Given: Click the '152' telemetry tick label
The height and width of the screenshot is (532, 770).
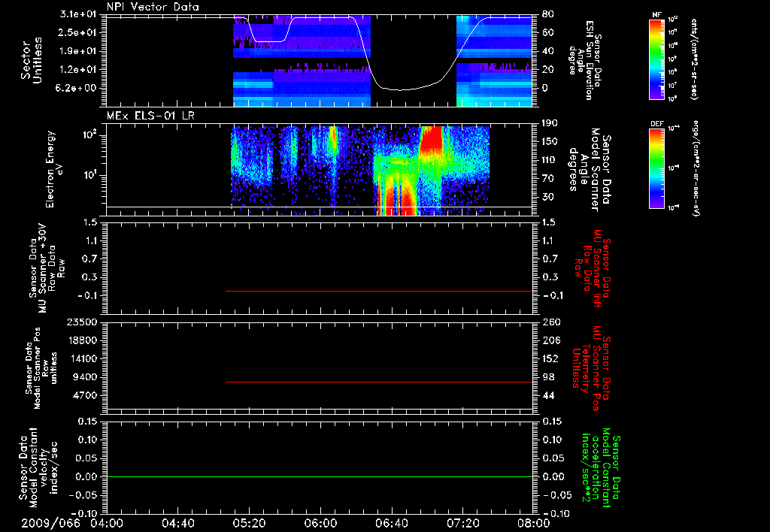Looking at the screenshot, I should coord(551,358).
